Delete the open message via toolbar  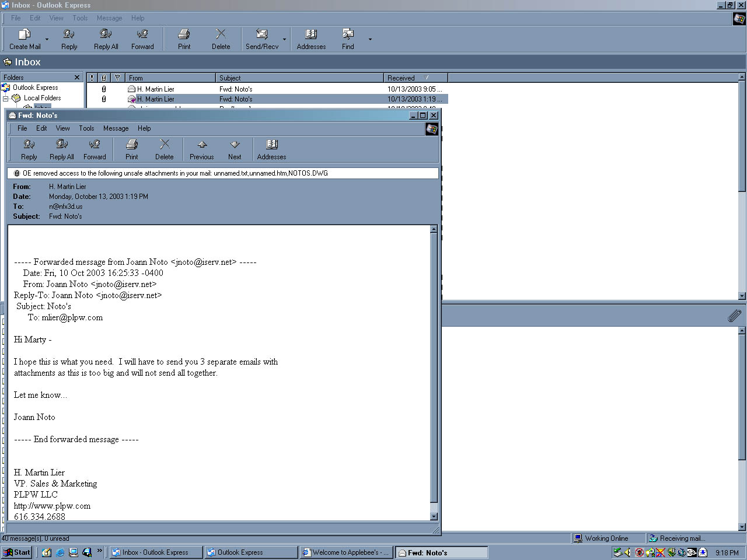coord(165,149)
